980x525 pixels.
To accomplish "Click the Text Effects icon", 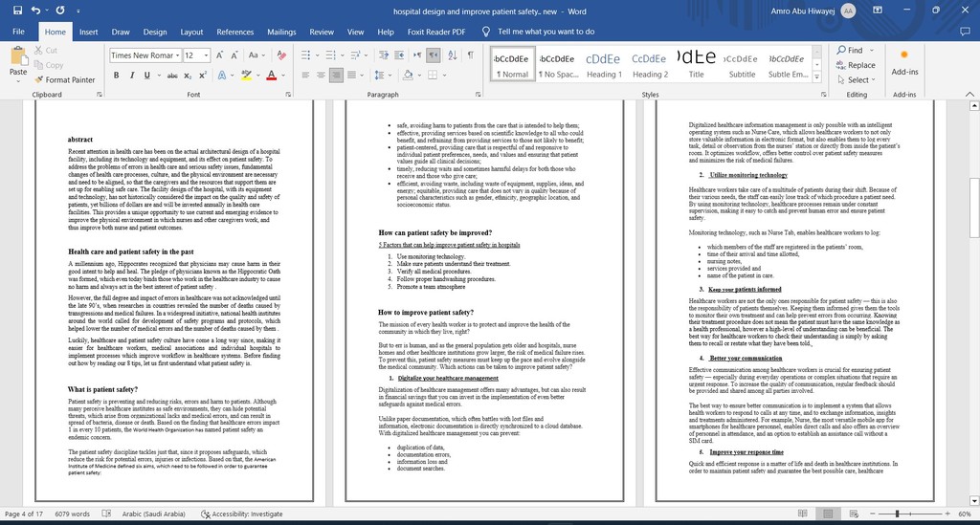I will (221, 76).
